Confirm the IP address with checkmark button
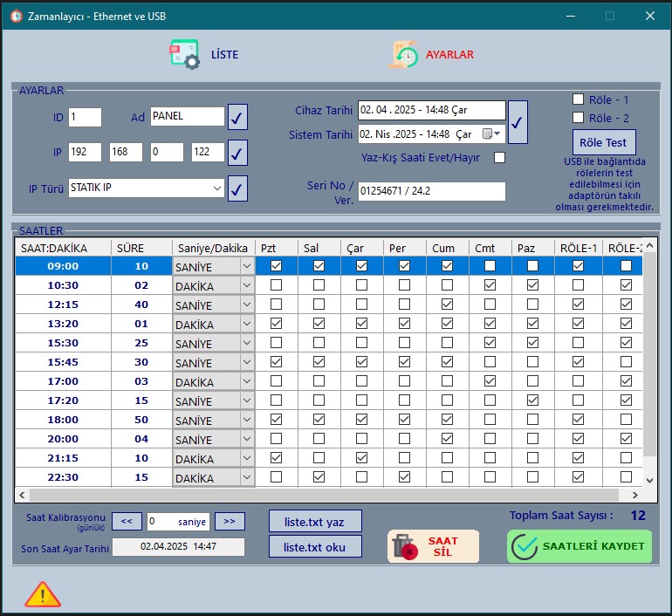Viewport: 672px width, 616px height. point(237,153)
